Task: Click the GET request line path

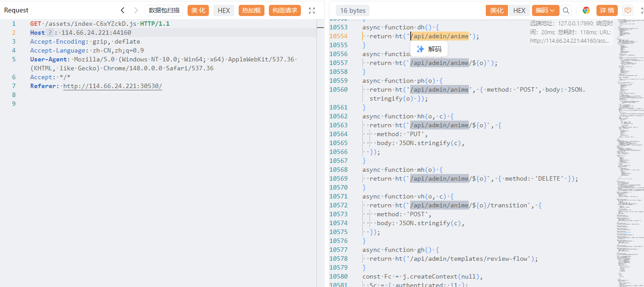Action: tap(91, 24)
